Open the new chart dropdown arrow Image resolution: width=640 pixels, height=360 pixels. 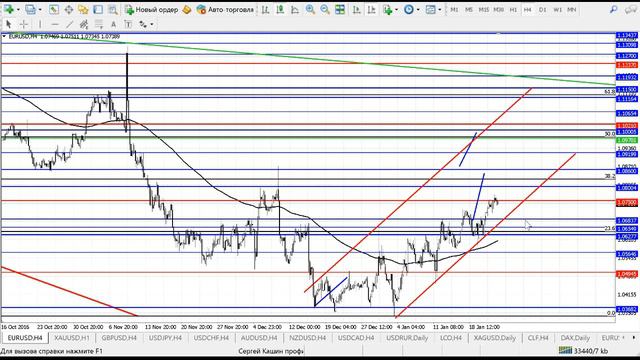coord(18,9)
